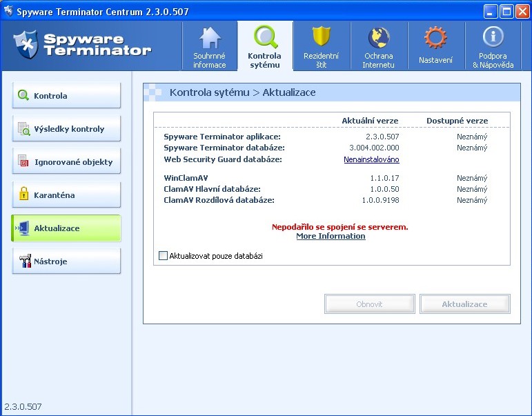The width and height of the screenshot is (532, 416).
Task: Click the title bar app icon
Action: click(x=8, y=12)
